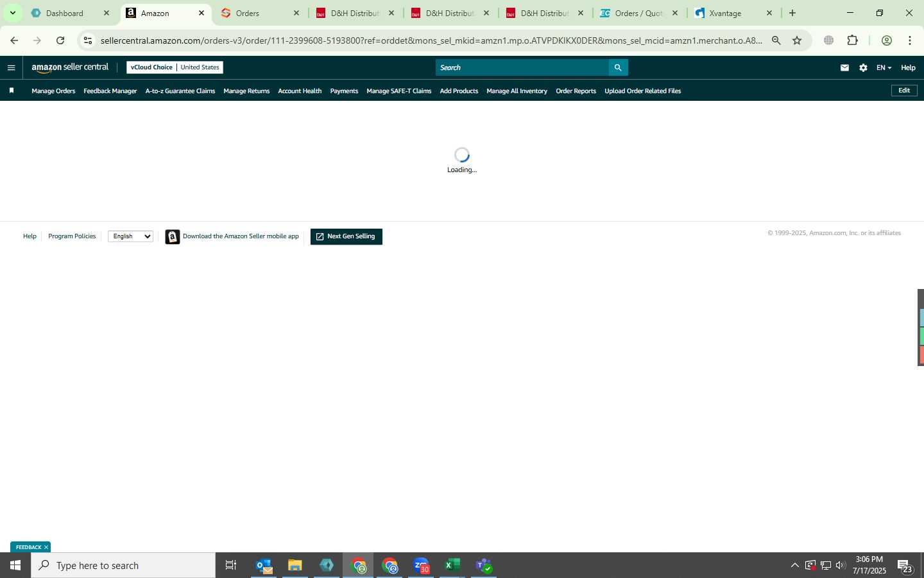Open Outlook from the taskbar

tap(264, 566)
